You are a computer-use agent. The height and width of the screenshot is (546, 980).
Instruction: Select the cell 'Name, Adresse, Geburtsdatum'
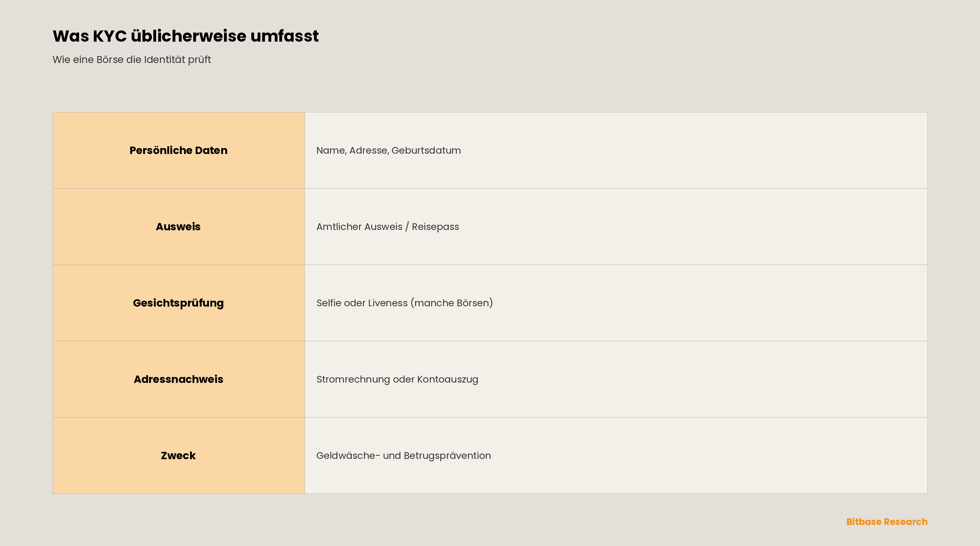(616, 150)
